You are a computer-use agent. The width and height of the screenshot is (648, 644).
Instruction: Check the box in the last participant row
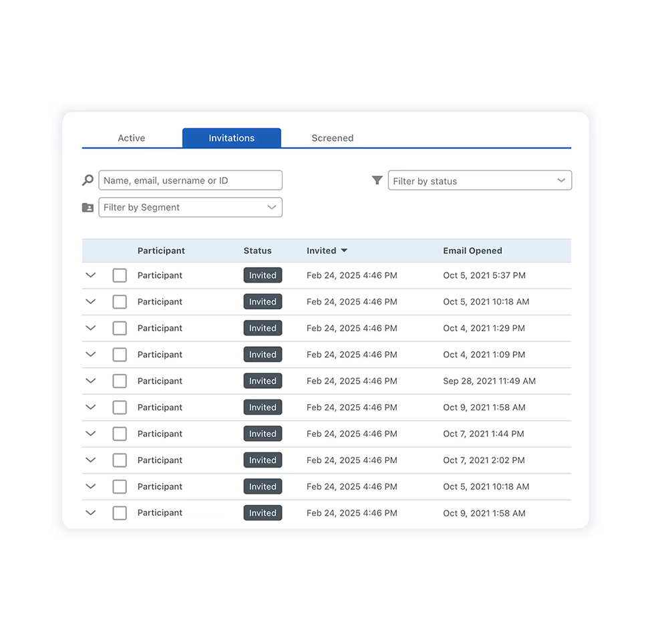[x=120, y=513]
